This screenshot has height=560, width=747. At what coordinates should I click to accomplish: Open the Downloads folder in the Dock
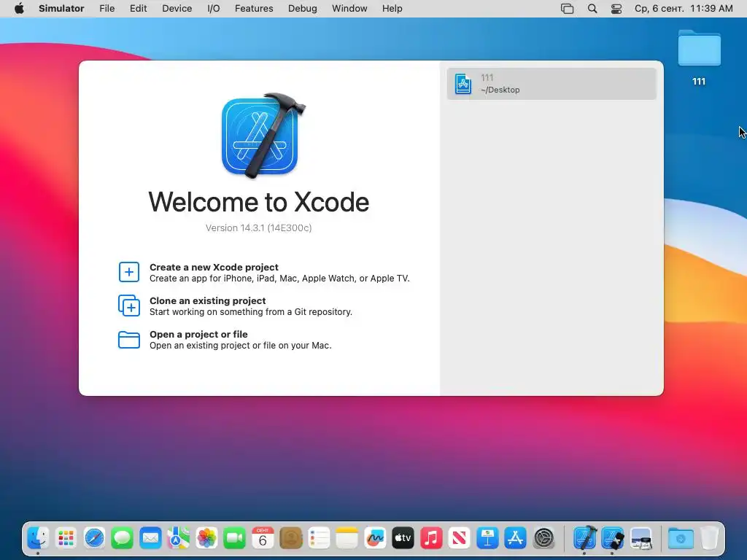pos(681,539)
